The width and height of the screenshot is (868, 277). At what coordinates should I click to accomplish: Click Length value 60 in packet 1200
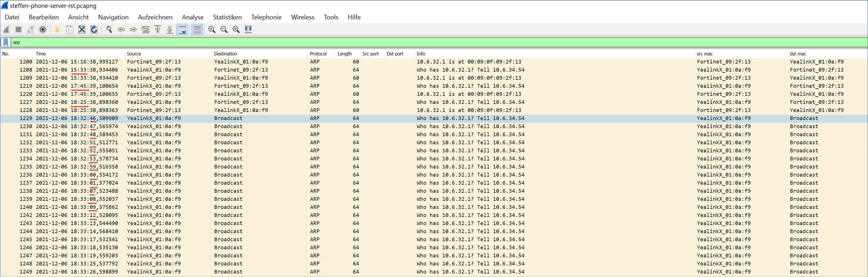click(356, 62)
